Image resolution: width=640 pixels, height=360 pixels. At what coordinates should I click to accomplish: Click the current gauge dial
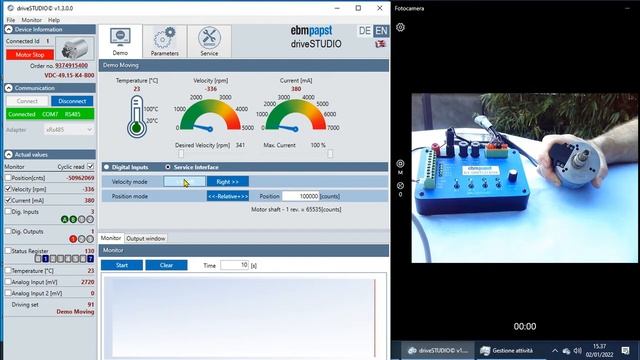[x=296, y=115]
